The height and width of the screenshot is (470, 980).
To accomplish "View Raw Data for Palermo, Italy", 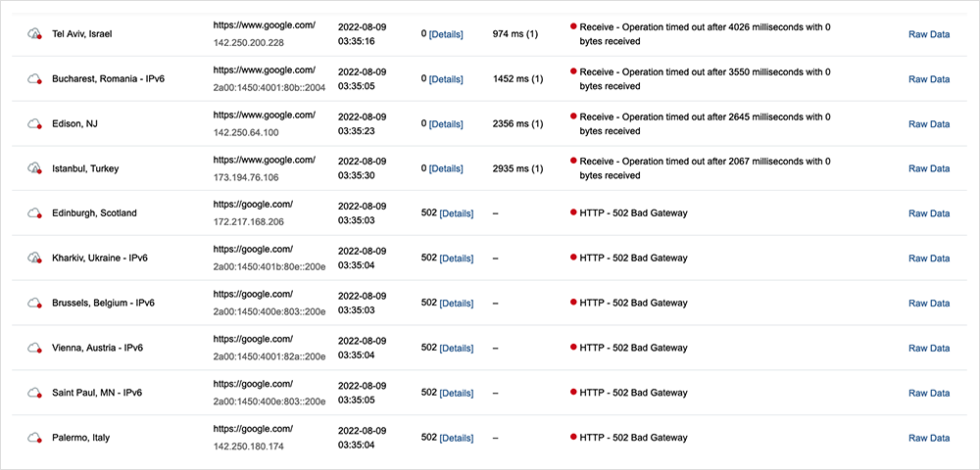I will point(928,438).
